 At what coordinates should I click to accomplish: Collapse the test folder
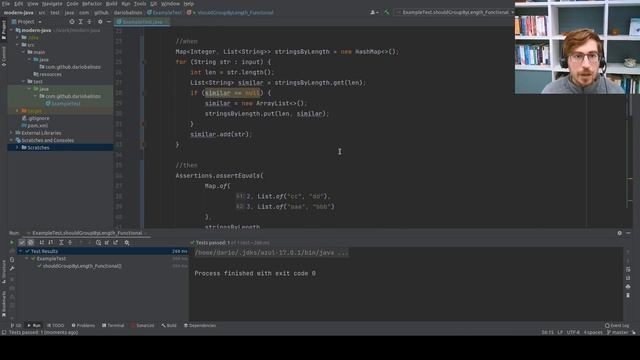23,82
